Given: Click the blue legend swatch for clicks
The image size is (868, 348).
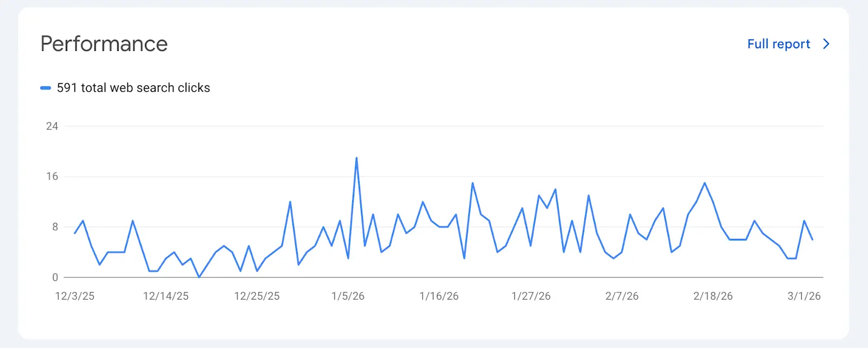Looking at the screenshot, I should click(46, 88).
